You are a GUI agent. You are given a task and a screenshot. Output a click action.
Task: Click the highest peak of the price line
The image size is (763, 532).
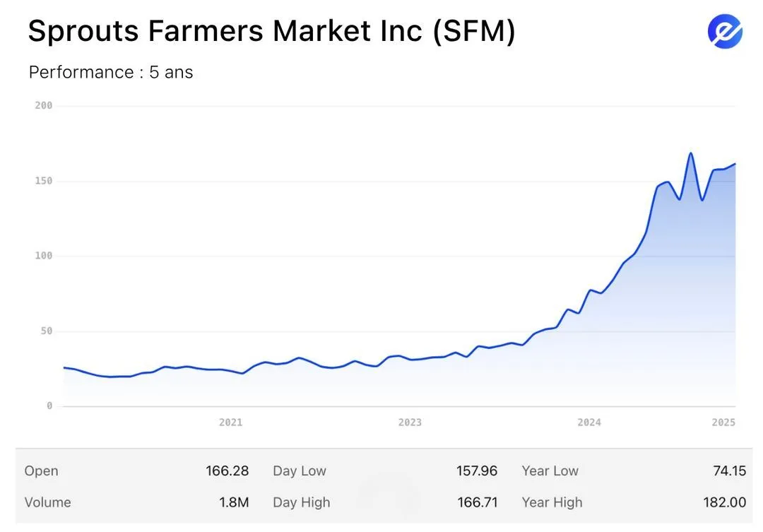[x=690, y=153]
